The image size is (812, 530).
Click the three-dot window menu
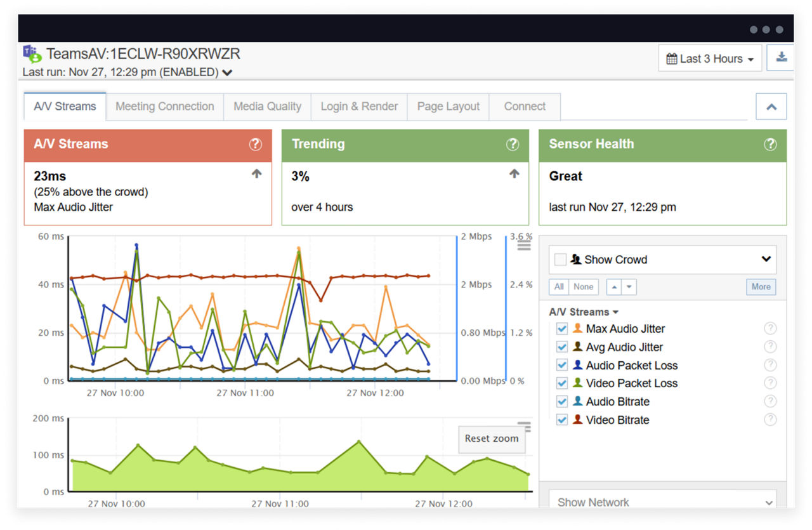click(x=766, y=29)
